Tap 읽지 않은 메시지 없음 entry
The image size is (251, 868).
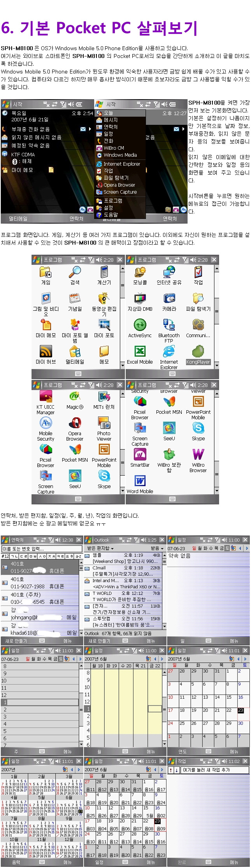pyautogui.click(x=36, y=137)
